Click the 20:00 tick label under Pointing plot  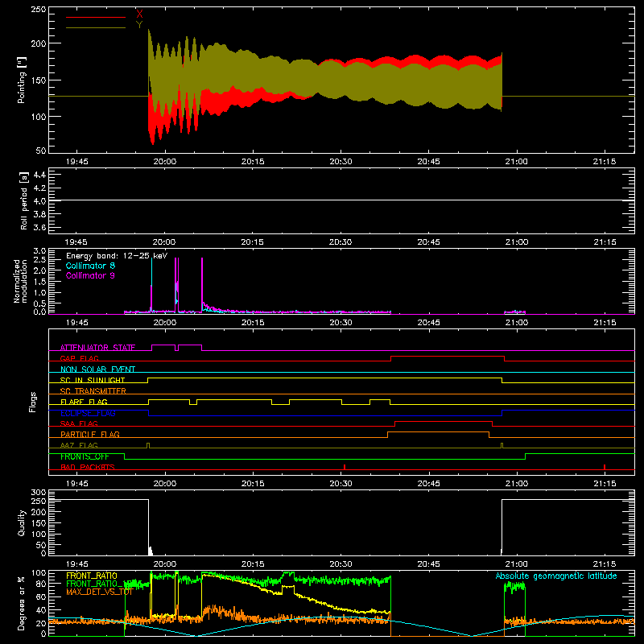tap(165, 162)
